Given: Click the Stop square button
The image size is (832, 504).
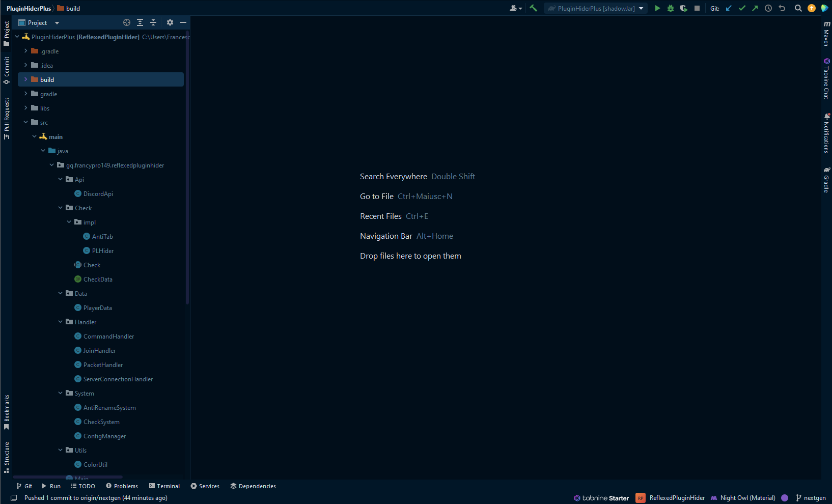Looking at the screenshot, I should [x=697, y=8].
